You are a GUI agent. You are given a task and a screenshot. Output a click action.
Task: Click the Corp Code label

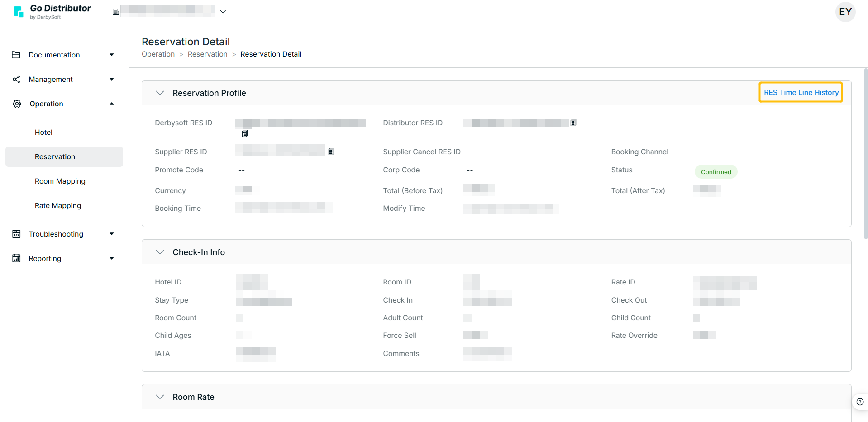tap(401, 170)
